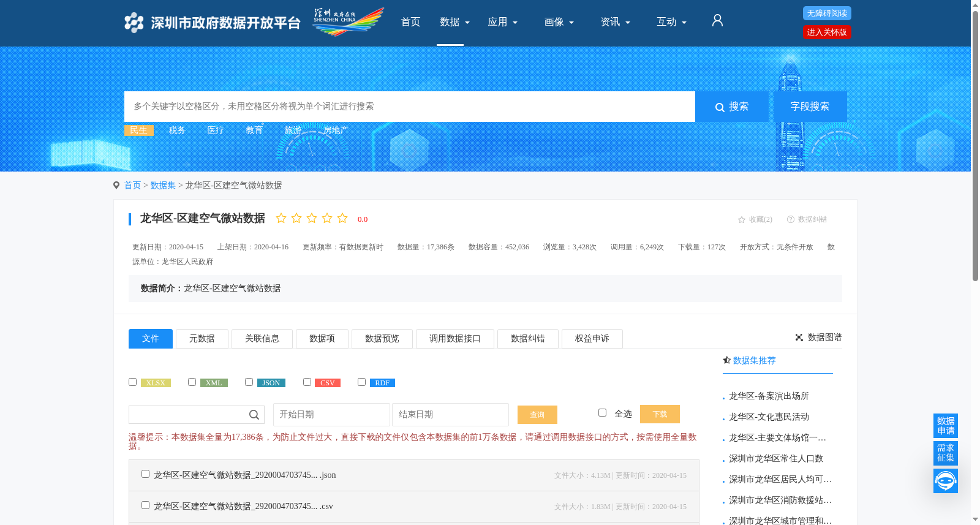Click the 无障碍阅读 button
This screenshot has height=525, width=980.
(x=827, y=13)
